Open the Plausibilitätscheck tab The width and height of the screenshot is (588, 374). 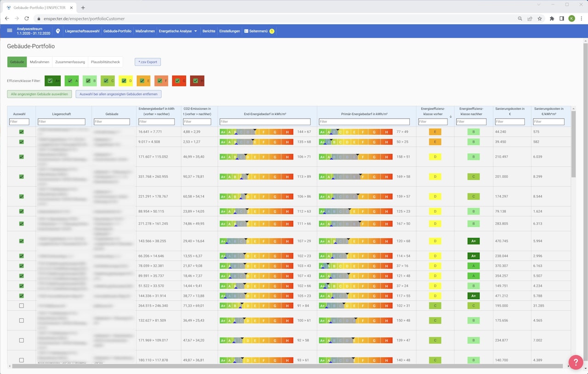tap(105, 62)
